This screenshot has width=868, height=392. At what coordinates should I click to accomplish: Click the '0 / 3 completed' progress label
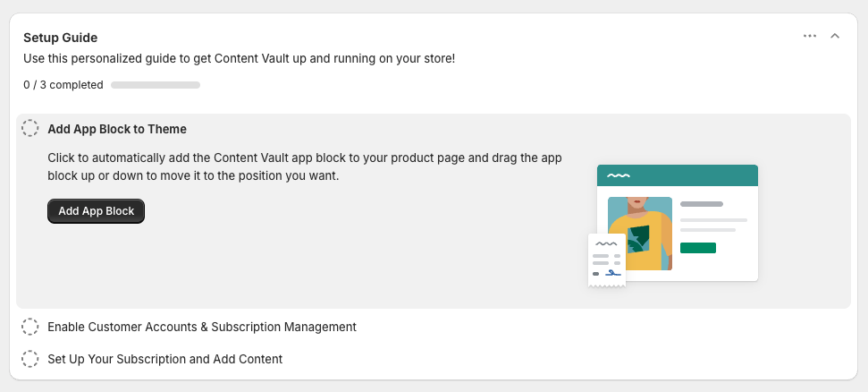click(63, 85)
